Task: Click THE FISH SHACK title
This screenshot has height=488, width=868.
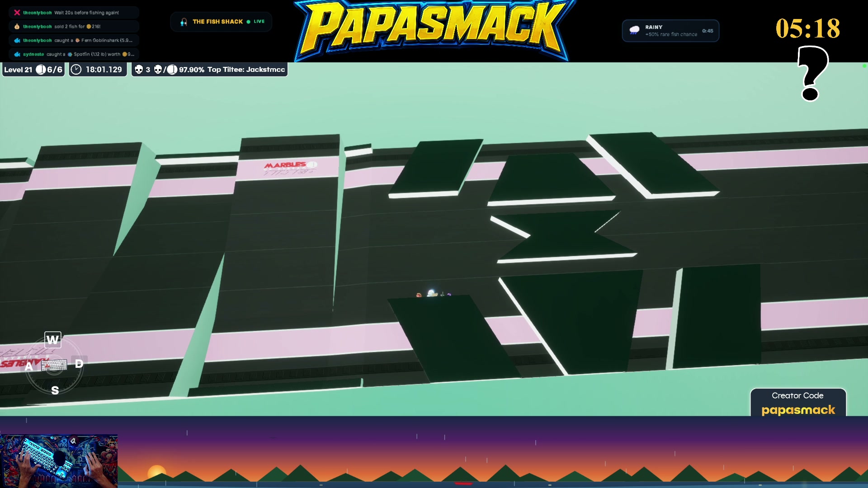Action: coord(218,22)
